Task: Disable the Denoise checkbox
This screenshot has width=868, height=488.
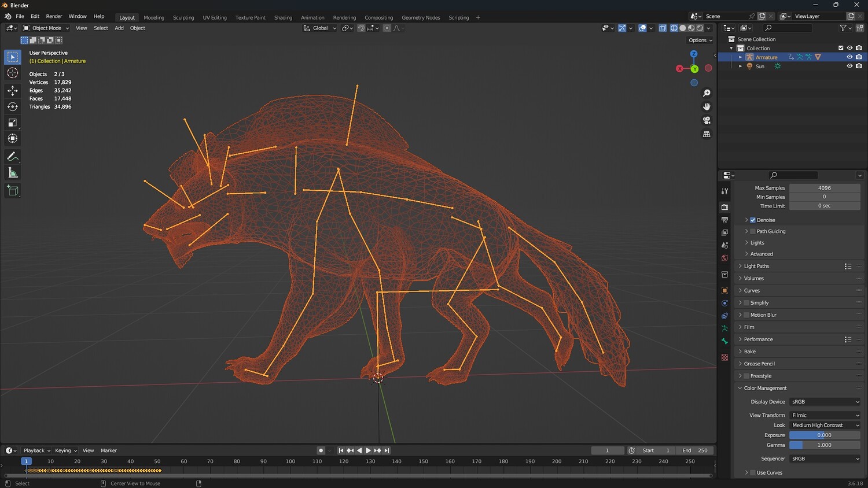Action: [x=753, y=220]
